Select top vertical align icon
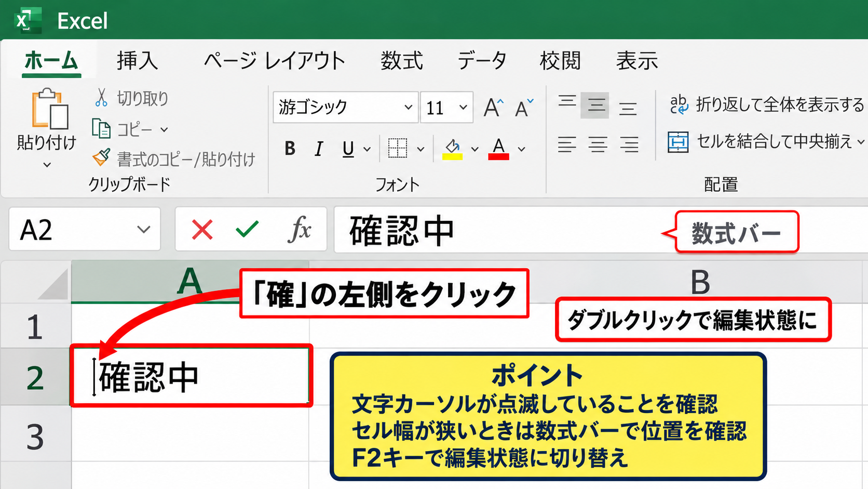 tap(567, 102)
